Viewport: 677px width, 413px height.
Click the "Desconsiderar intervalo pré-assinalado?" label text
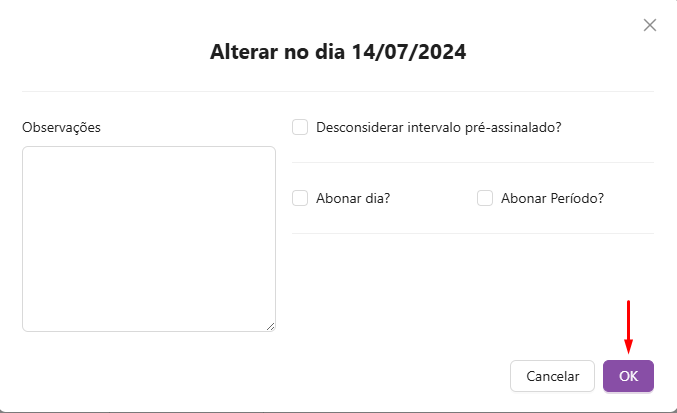click(x=438, y=127)
